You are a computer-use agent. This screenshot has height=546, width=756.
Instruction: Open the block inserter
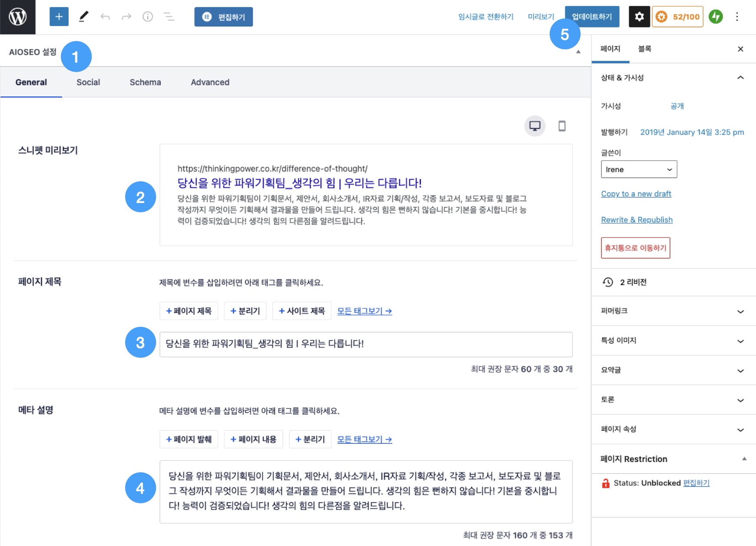tap(59, 17)
